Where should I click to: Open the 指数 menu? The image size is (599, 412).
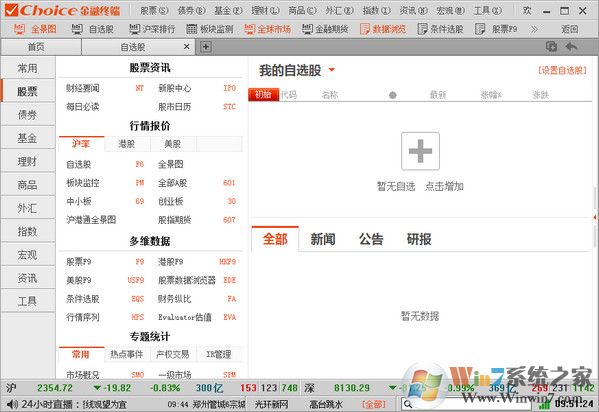pos(376,10)
